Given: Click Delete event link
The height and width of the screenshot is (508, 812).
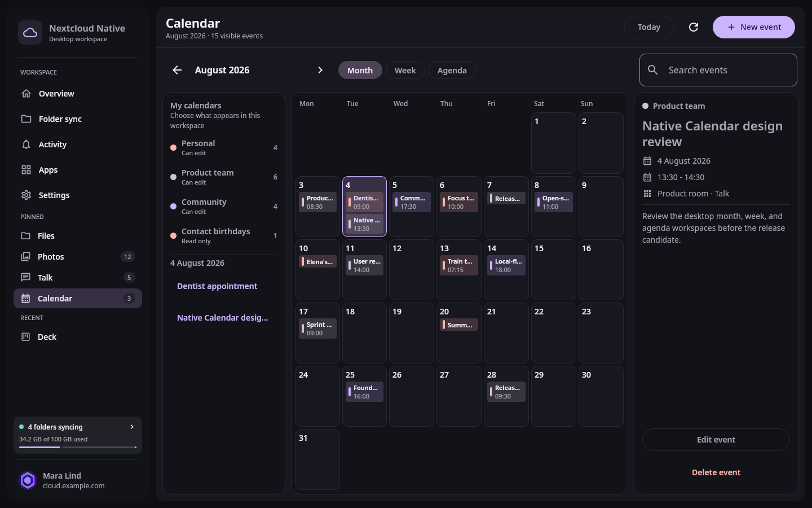Looking at the screenshot, I should coord(716,472).
